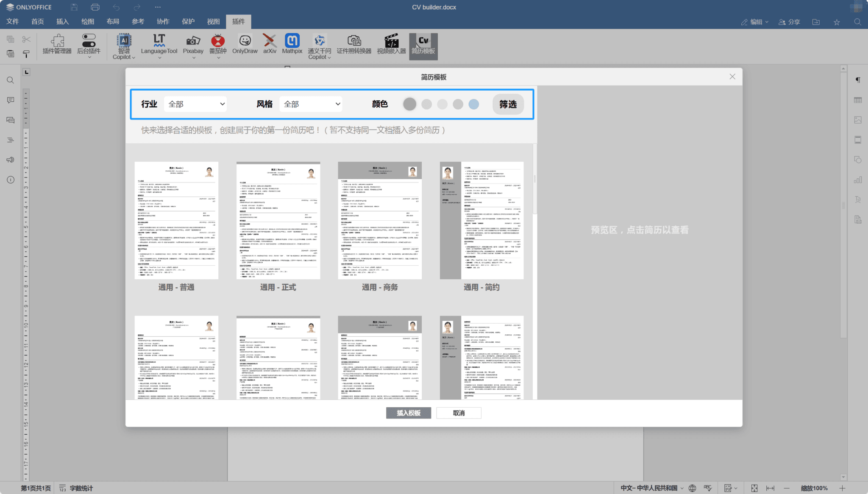
Task: Open the 文件 menu
Action: [13, 21]
